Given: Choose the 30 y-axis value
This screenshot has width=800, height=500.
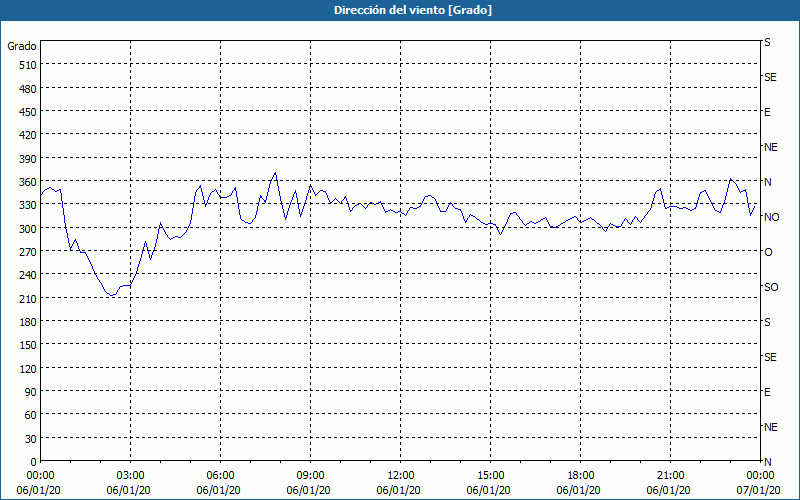Looking at the screenshot, I should (x=31, y=439).
